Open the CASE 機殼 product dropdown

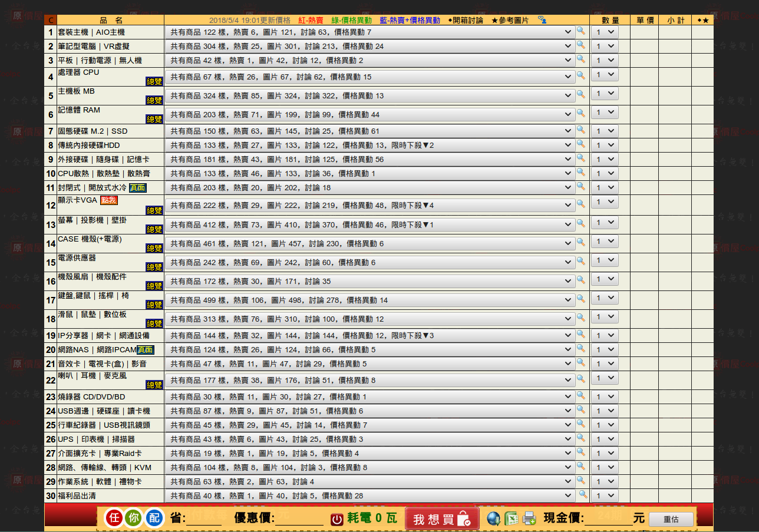[x=370, y=244]
